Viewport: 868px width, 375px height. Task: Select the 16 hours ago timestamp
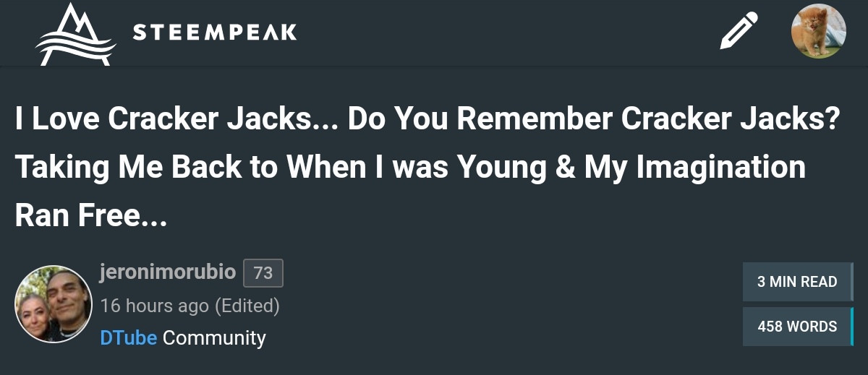154,306
